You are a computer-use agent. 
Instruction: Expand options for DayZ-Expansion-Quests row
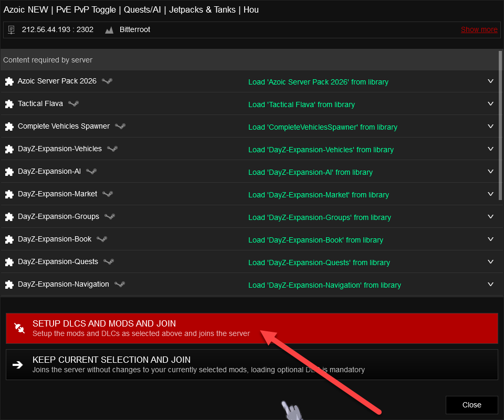[x=490, y=261]
